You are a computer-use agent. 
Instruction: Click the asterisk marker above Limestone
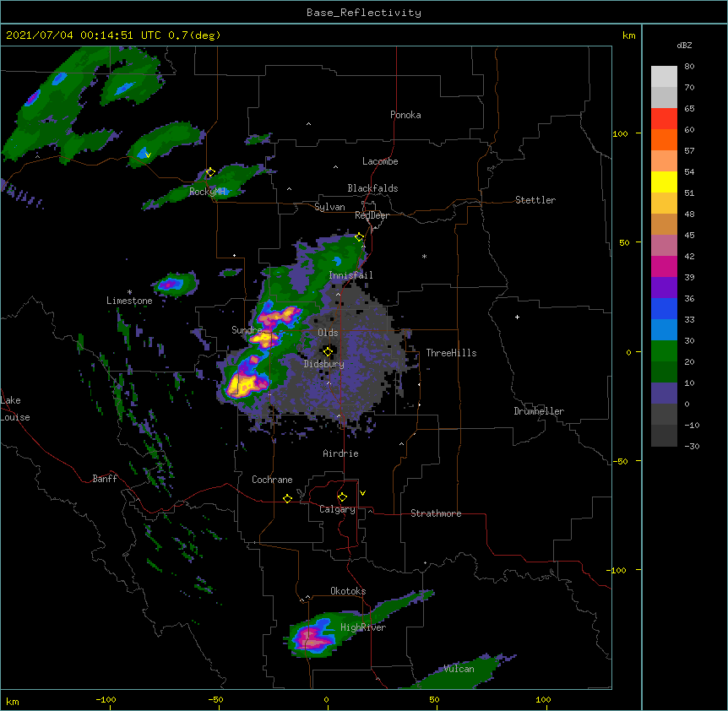coord(129,292)
